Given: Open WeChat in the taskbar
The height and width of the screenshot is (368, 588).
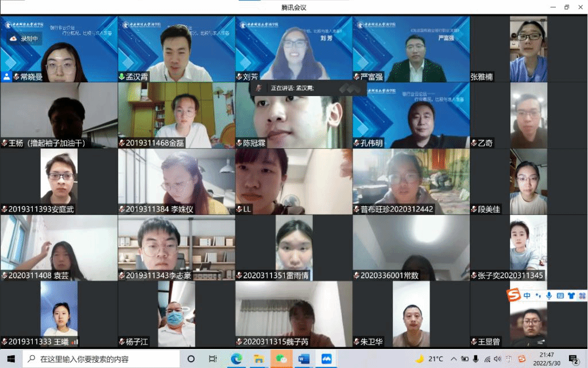Looking at the screenshot, I should pos(281,359).
